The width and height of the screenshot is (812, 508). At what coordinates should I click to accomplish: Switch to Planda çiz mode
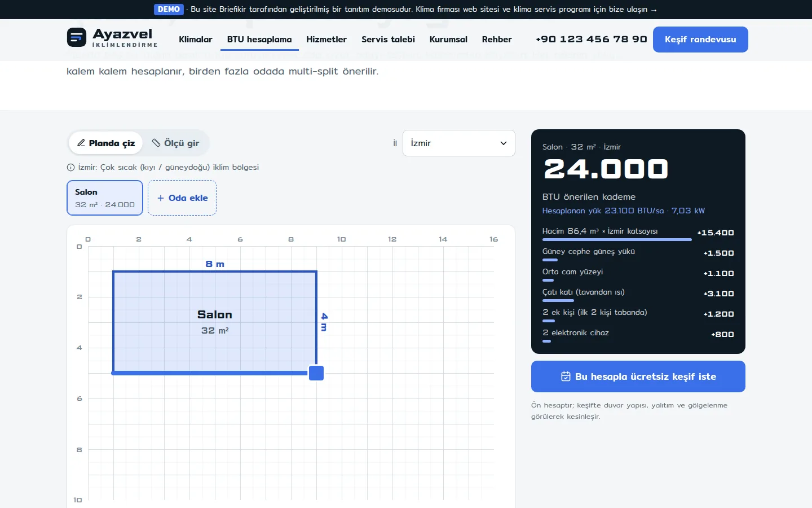(x=106, y=143)
